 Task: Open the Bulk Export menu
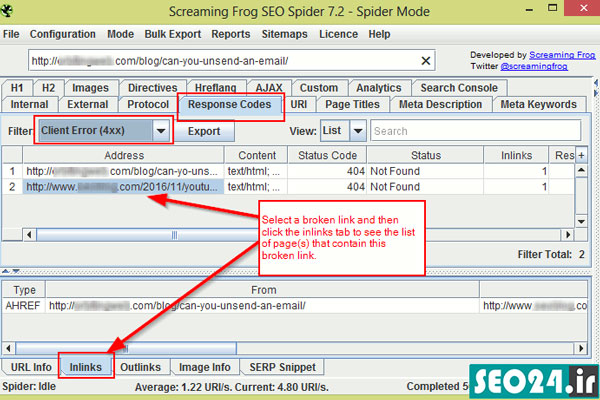click(x=173, y=34)
